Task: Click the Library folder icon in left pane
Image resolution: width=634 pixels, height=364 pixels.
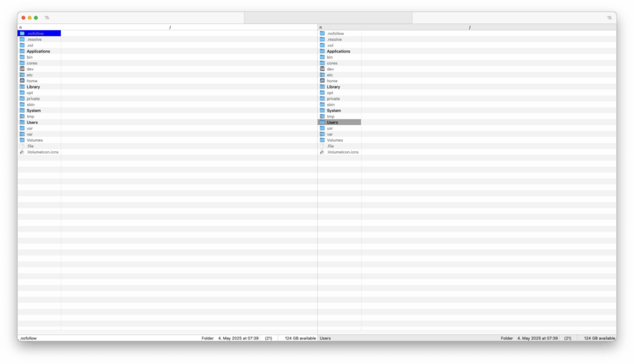Action: 22,87
